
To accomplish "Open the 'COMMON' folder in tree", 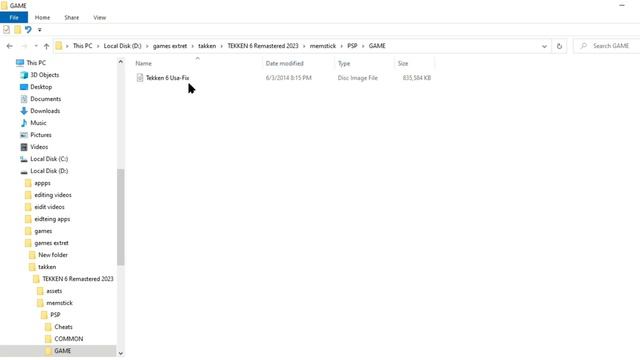I will [69, 339].
